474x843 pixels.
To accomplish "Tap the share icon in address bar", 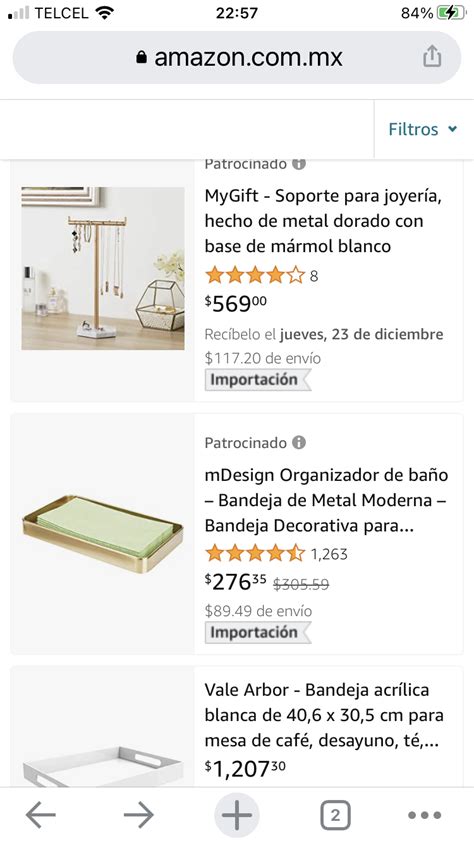I will click(x=432, y=56).
